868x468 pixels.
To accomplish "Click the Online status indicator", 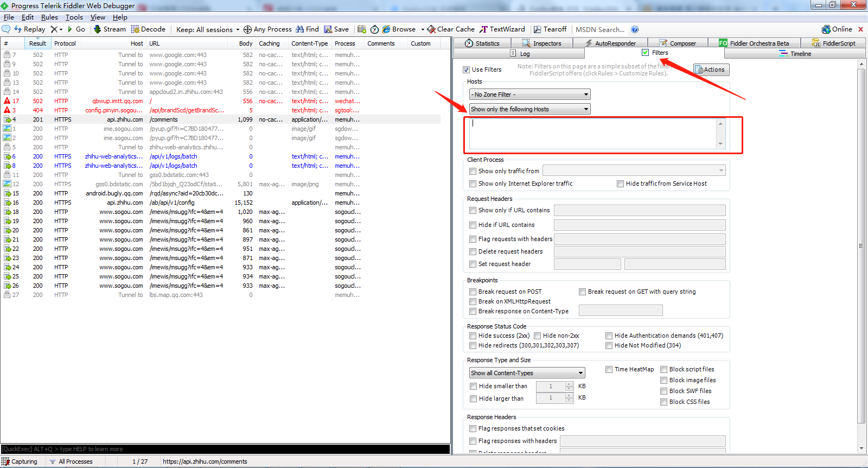I will 837,29.
